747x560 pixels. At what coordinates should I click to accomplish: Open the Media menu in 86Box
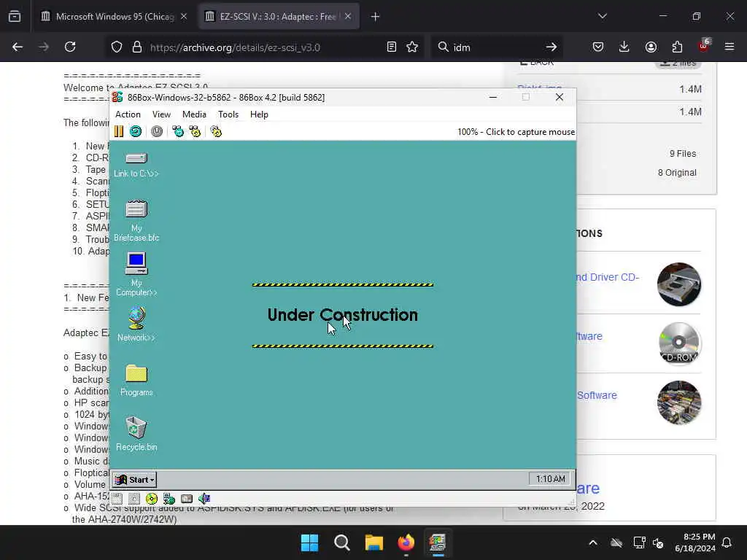[194, 114]
